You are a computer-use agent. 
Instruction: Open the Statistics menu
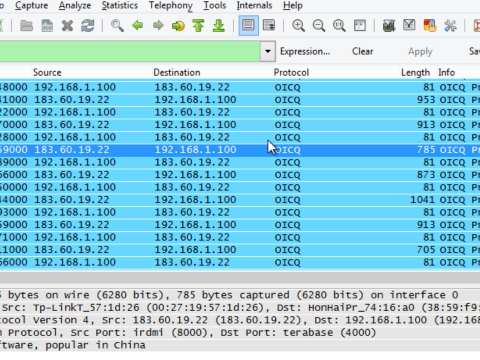(119, 6)
